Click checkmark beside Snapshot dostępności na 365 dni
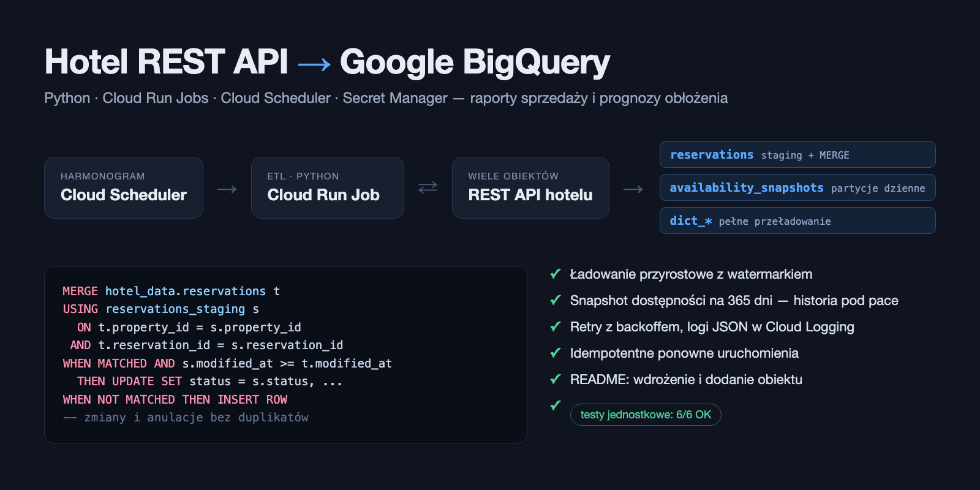Image resolution: width=980 pixels, height=490 pixels. pyautogui.click(x=556, y=300)
